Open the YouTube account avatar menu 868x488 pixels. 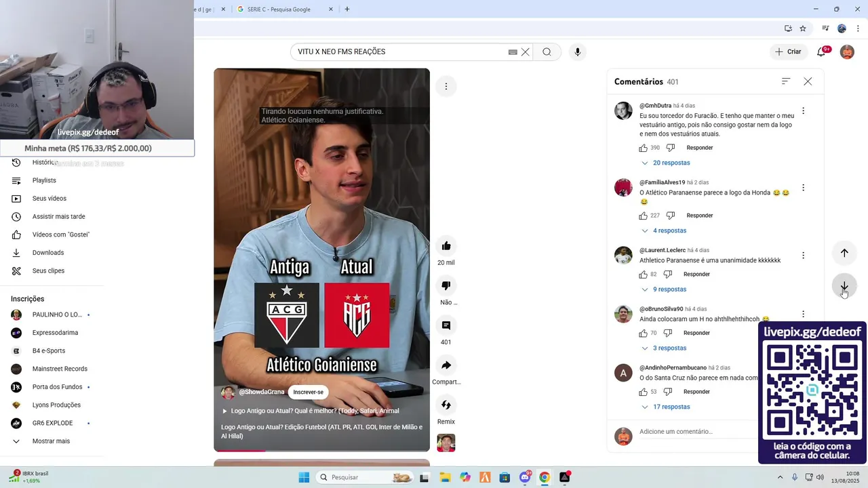coord(847,52)
